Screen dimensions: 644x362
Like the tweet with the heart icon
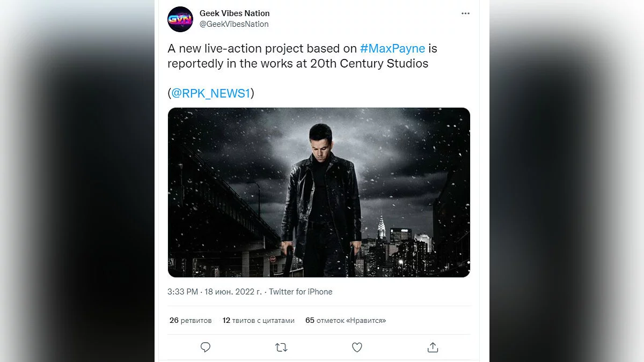(x=357, y=348)
